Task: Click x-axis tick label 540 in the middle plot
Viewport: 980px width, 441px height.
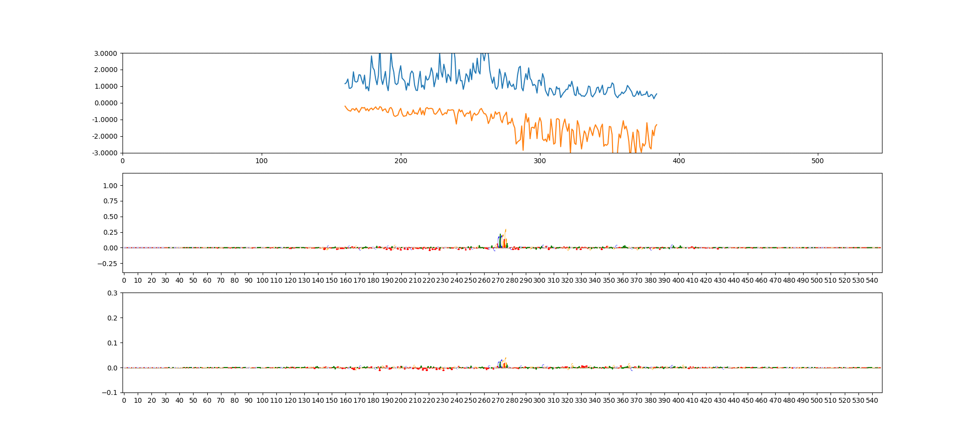Action: point(872,280)
